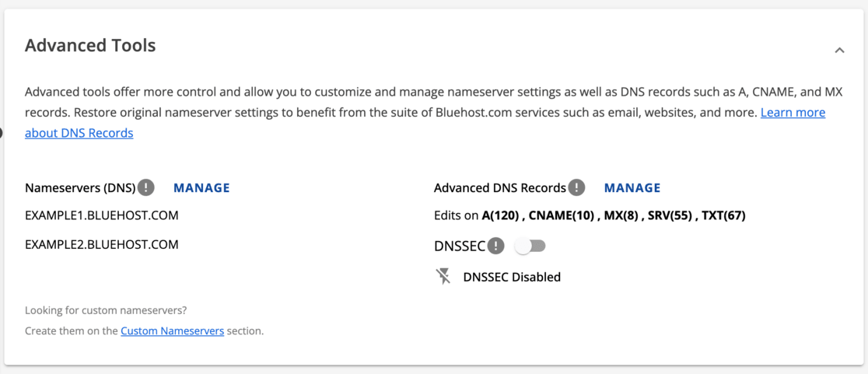
Task: Click the info icon beside Advanced DNS Records
Action: coord(576,187)
